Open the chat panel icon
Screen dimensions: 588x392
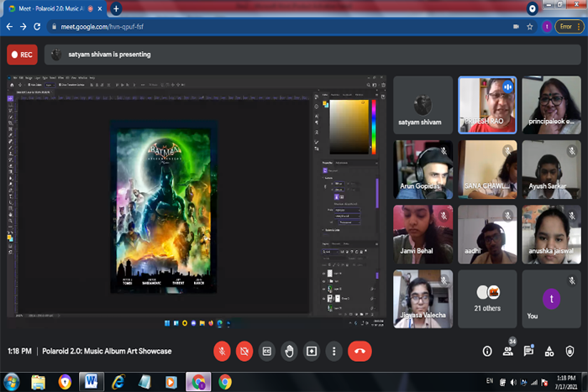(528, 351)
